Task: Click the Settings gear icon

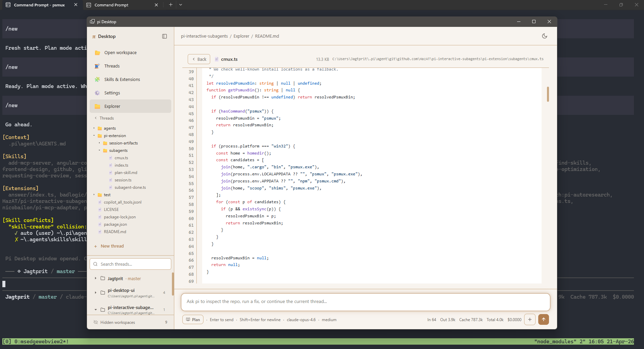Action: [x=97, y=93]
